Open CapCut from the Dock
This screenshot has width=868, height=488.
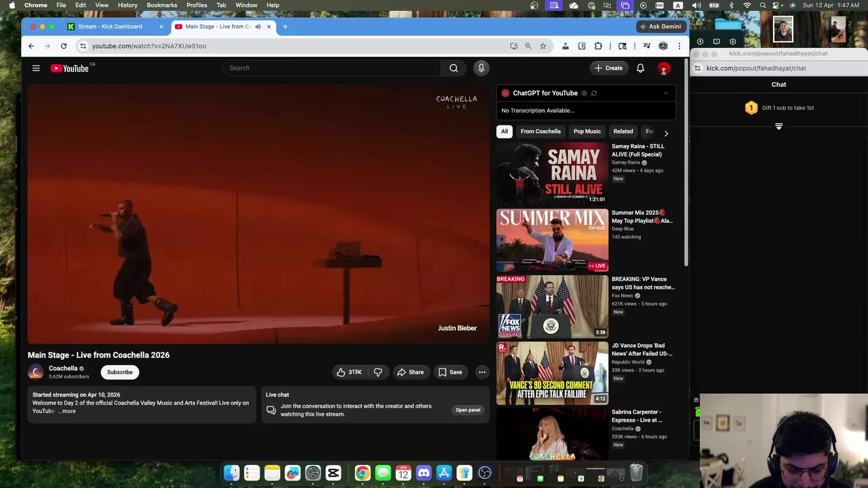(333, 473)
